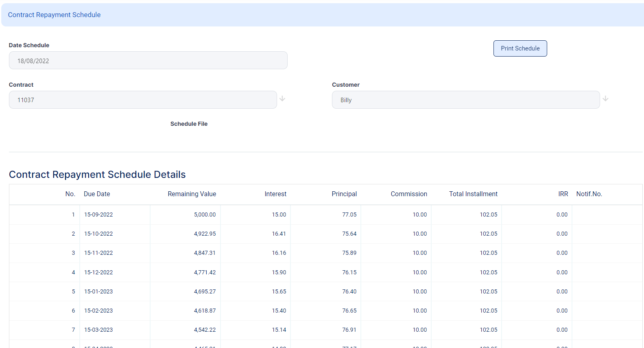Image resolution: width=644 pixels, height=348 pixels.
Task: Select the Principal column header
Action: pos(344,194)
